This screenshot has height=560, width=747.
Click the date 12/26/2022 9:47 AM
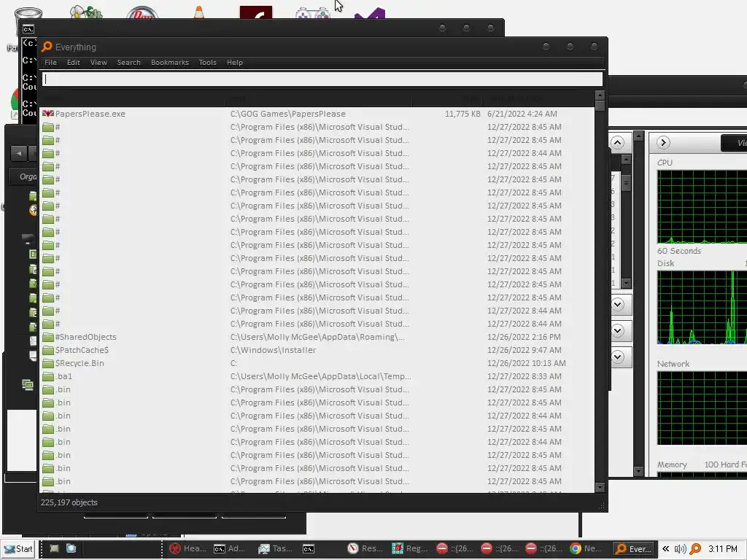[x=524, y=350]
